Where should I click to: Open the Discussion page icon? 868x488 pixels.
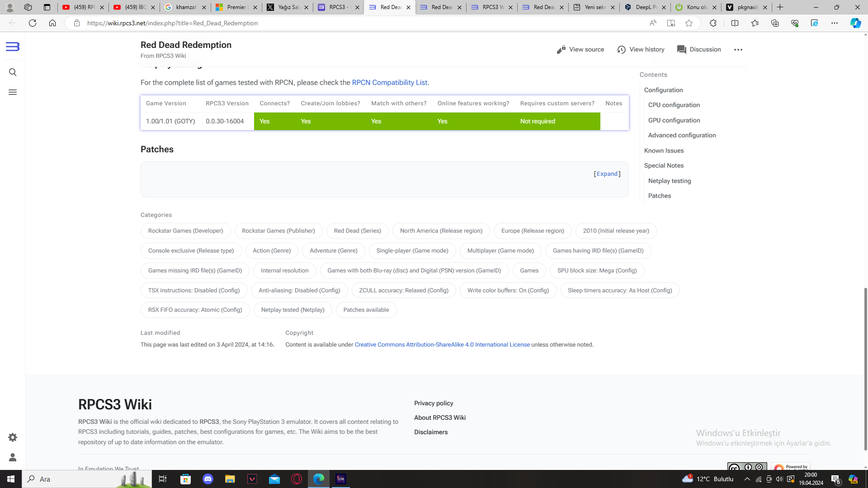tap(681, 50)
